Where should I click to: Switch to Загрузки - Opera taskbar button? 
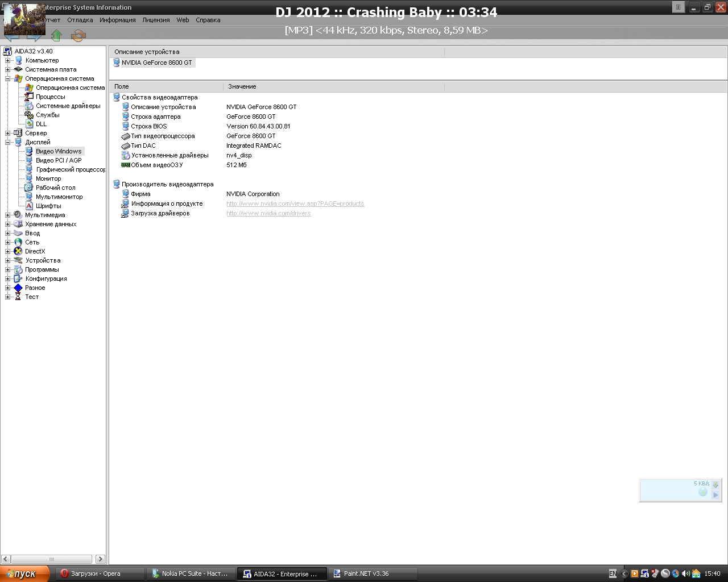[x=100, y=573]
